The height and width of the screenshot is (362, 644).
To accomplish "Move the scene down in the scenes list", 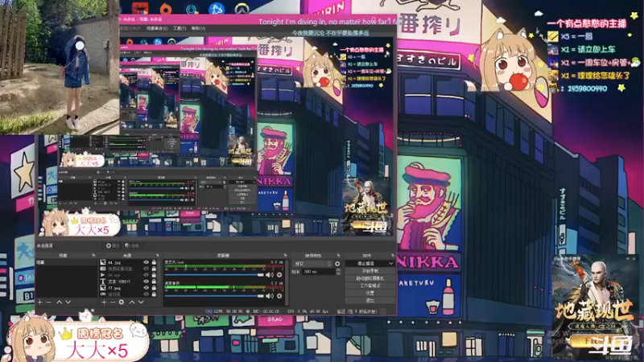I will (68, 302).
